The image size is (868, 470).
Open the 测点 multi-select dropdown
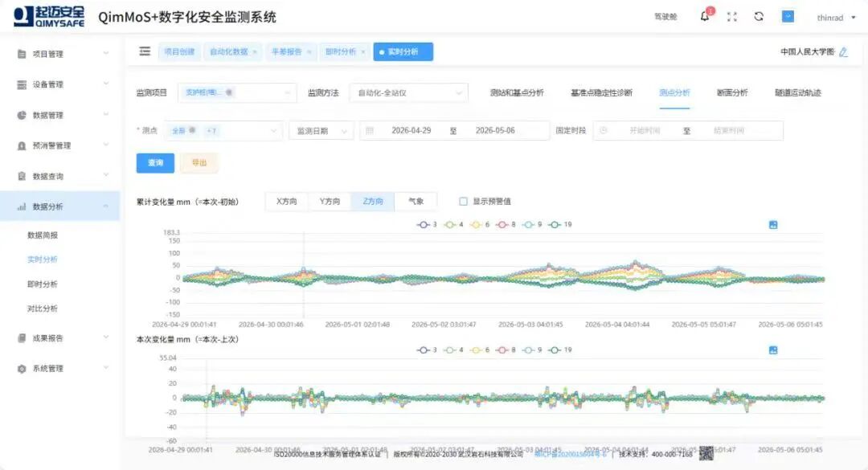(223, 131)
